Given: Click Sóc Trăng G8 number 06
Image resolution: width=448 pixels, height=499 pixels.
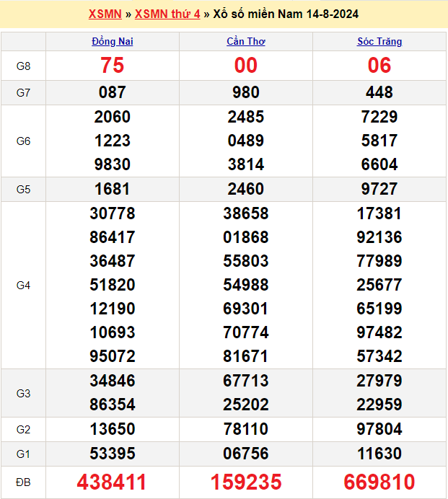Looking at the screenshot, I should tap(379, 66).
